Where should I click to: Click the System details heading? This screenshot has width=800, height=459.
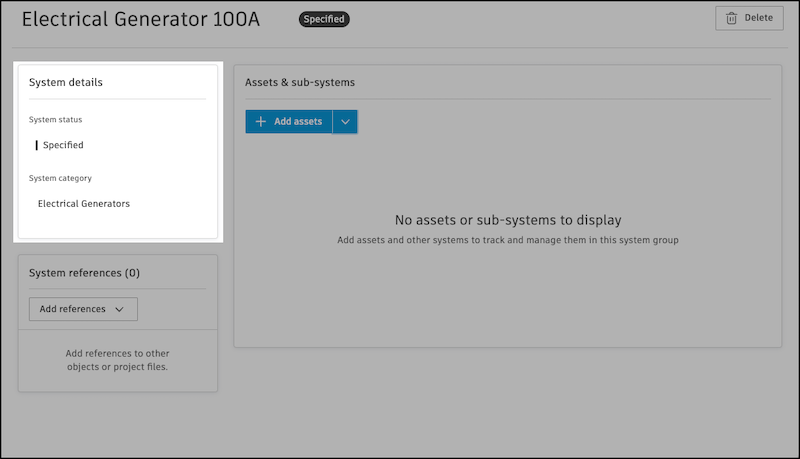(66, 82)
